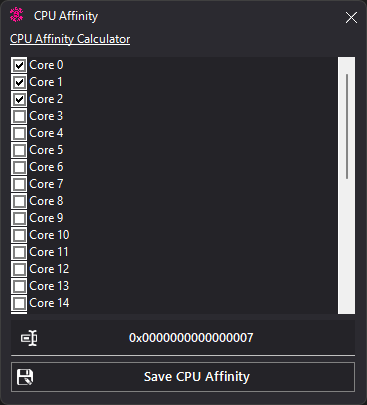367x405 pixels.
Task: Click Save CPU Affinity button
Action: (x=183, y=377)
